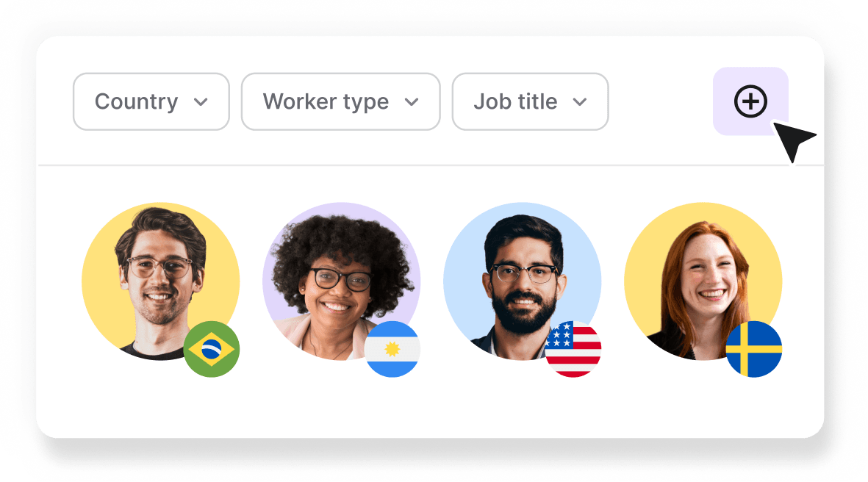Click the Job title label text

[x=515, y=102]
